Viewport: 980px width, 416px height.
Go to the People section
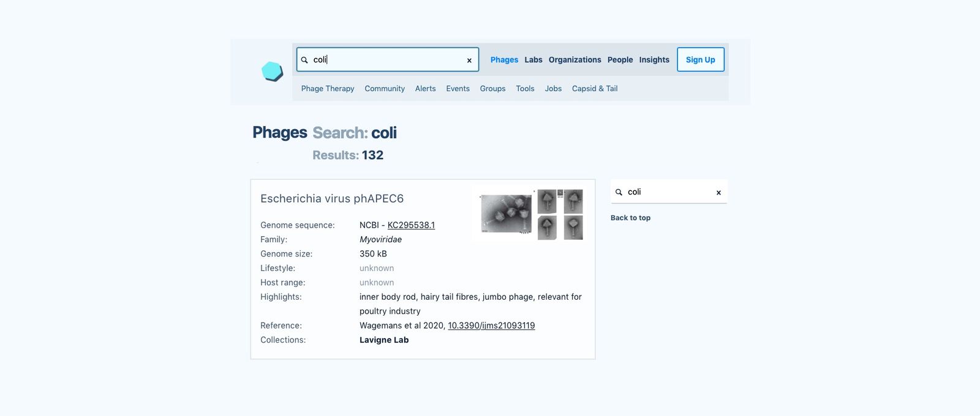click(x=620, y=60)
